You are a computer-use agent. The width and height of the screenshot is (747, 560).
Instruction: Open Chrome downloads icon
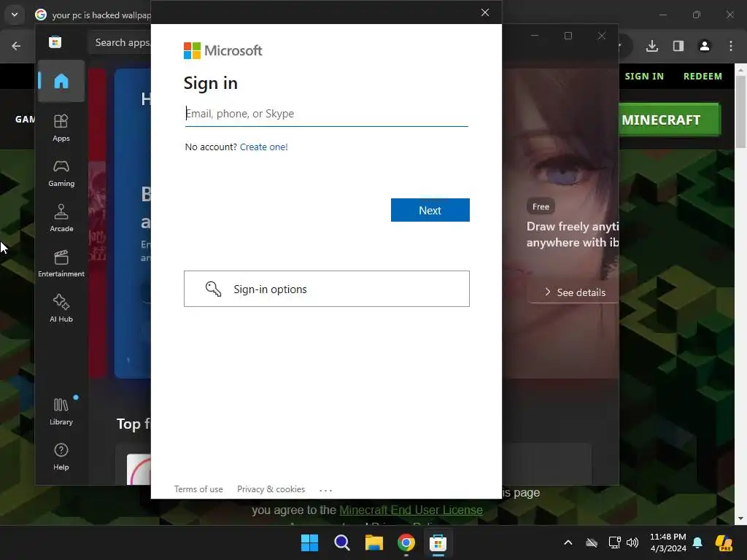(x=652, y=46)
